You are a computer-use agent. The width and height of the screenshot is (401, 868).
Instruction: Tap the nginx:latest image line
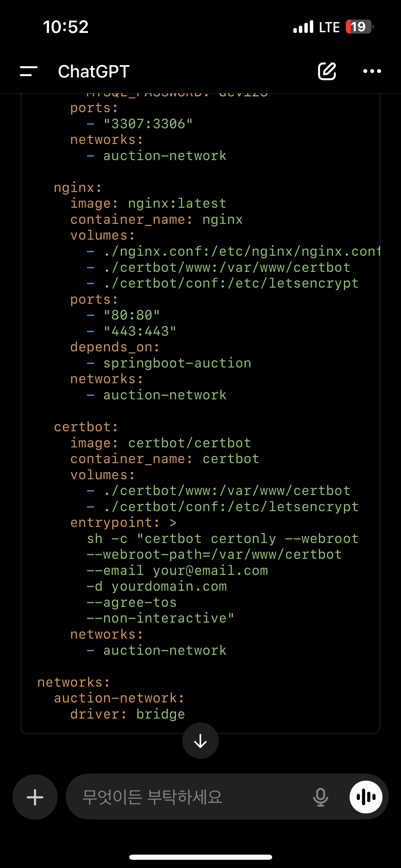(x=148, y=203)
